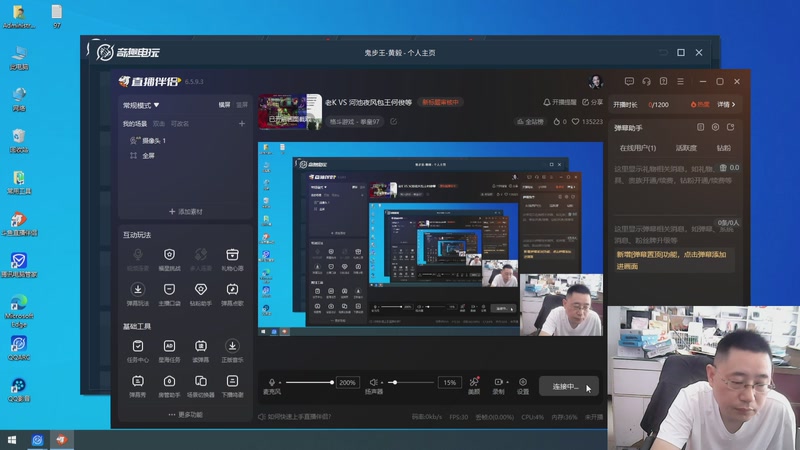Open the AD task icon in 基础工具
The image size is (800, 450).
[169, 346]
